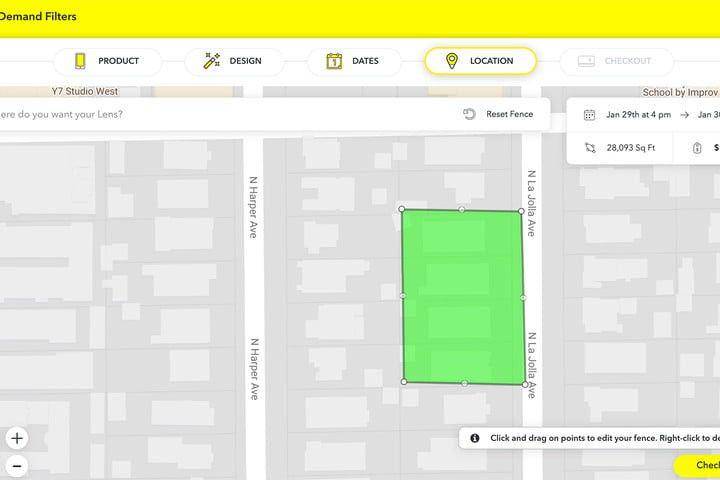Click the upper N Harper Ave street label

(253, 207)
